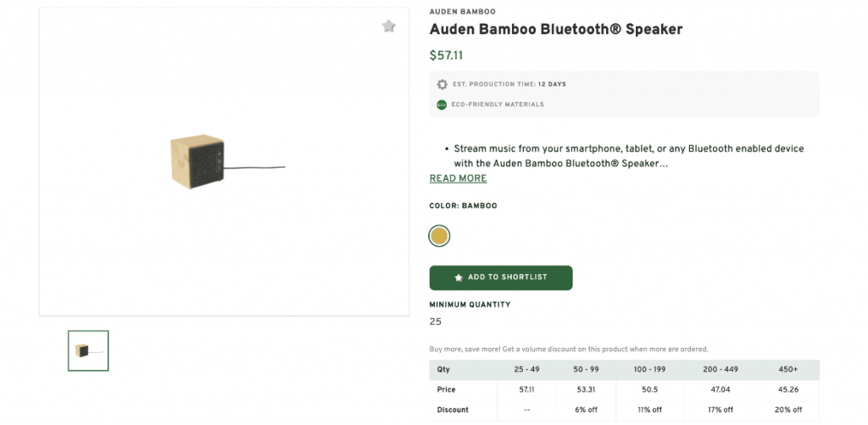Click the green eco-friendly materials badge icon

(442, 105)
